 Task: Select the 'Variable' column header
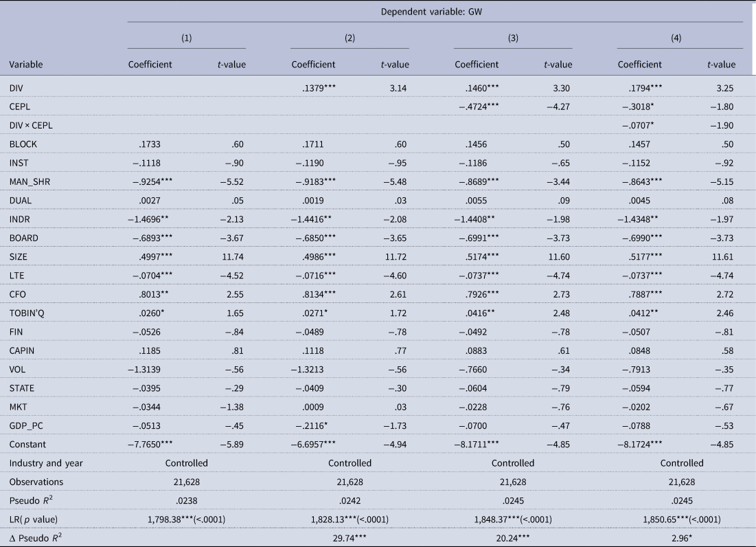click(x=26, y=65)
